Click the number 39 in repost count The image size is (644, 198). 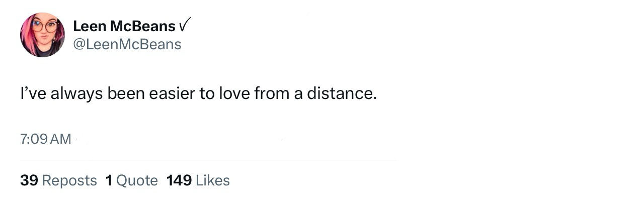(29, 180)
